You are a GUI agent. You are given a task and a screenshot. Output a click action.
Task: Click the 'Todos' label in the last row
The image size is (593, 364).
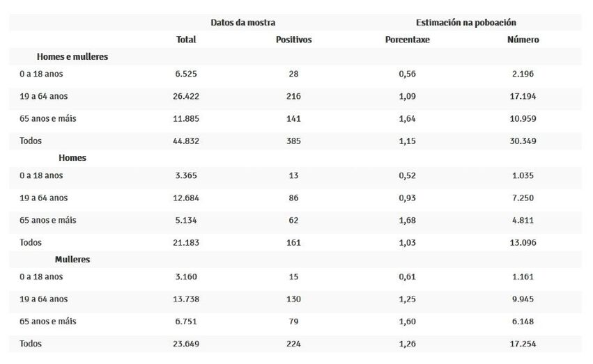tap(31, 344)
